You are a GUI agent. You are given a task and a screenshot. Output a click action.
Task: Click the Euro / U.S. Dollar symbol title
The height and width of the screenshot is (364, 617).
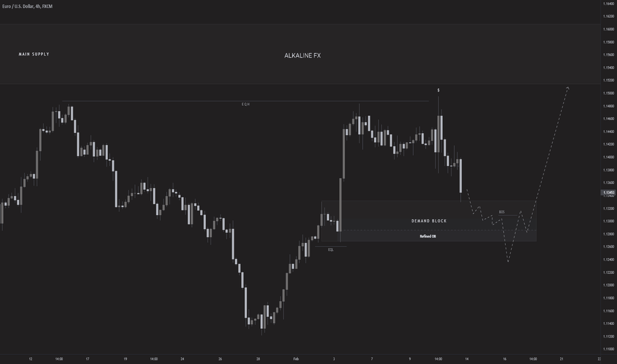(27, 7)
